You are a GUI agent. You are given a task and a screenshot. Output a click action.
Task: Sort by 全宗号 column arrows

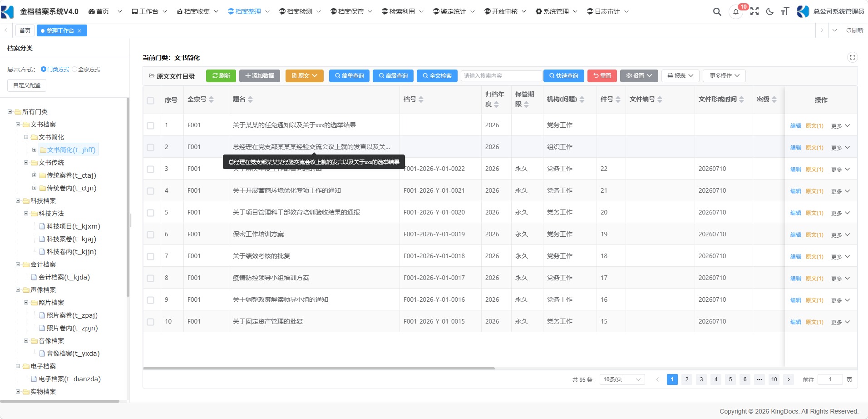pos(211,100)
